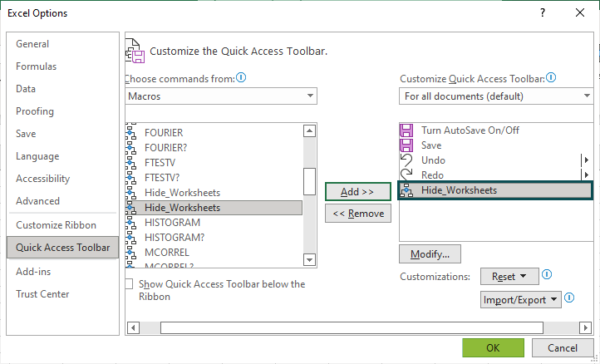Click the << Remove button

pyautogui.click(x=358, y=214)
